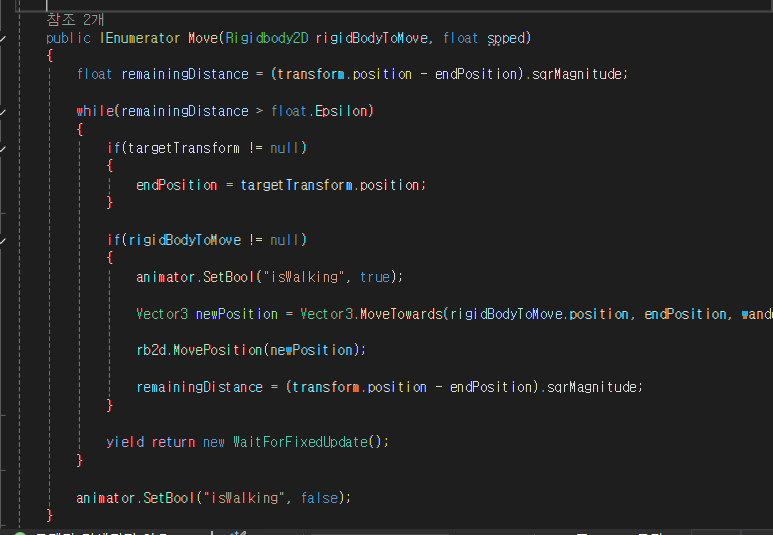Screen dimensions: 773x535
Task: Click "targetTransform" in the if condition
Action: pyautogui.click(x=184, y=148)
